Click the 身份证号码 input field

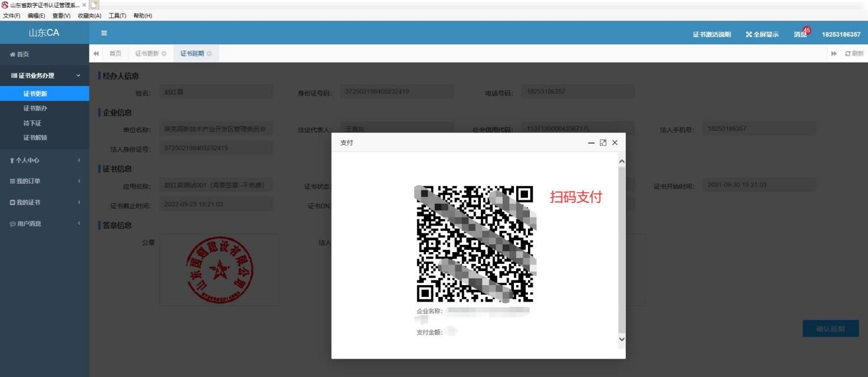[x=397, y=92]
